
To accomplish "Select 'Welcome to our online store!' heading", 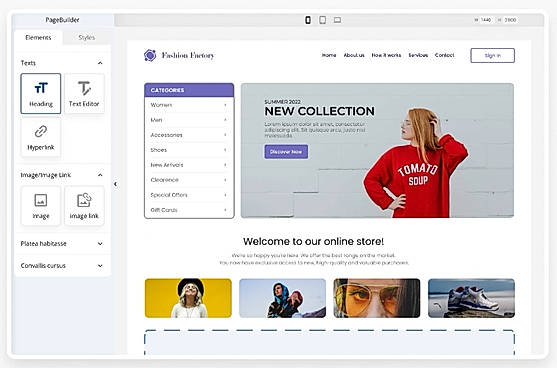I will coord(313,242).
